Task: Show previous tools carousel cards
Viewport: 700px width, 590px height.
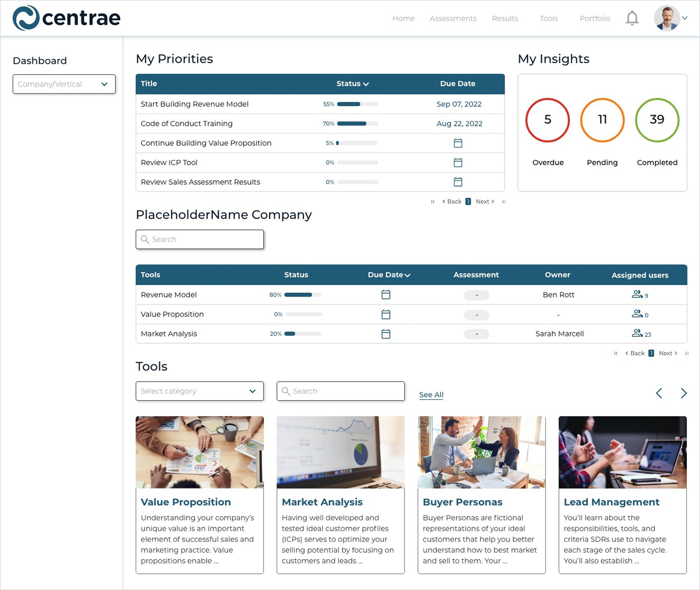Action: [659, 393]
